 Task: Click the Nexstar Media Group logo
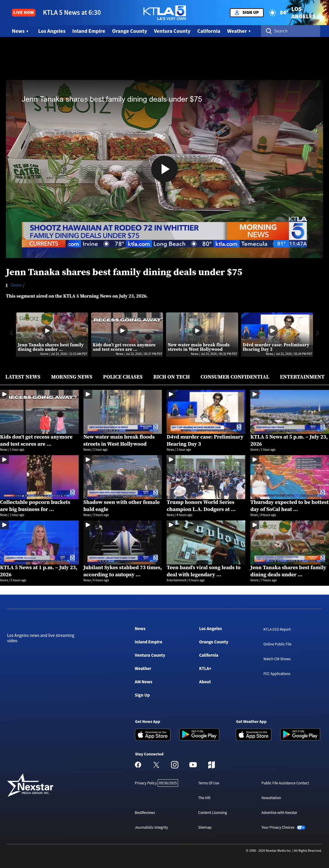coord(30,785)
